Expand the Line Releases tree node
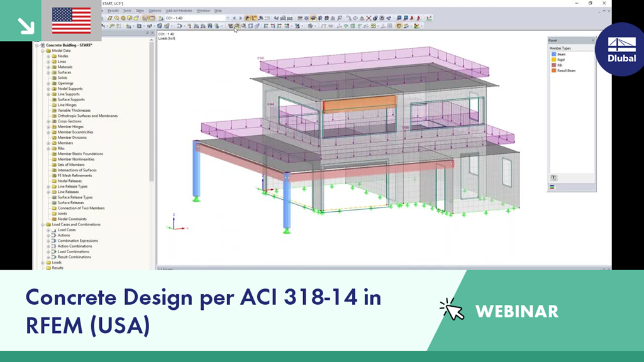This screenshot has height=362, width=644. [48, 192]
